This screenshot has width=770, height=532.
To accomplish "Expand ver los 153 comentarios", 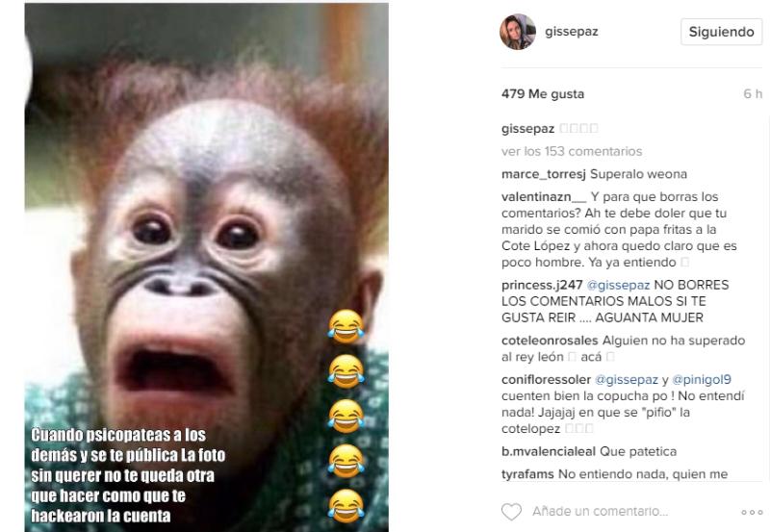I will click(x=572, y=151).
